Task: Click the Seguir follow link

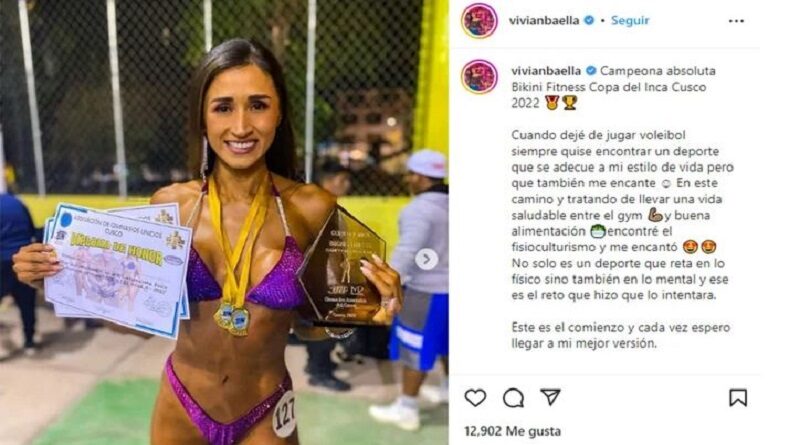Action: [x=630, y=20]
